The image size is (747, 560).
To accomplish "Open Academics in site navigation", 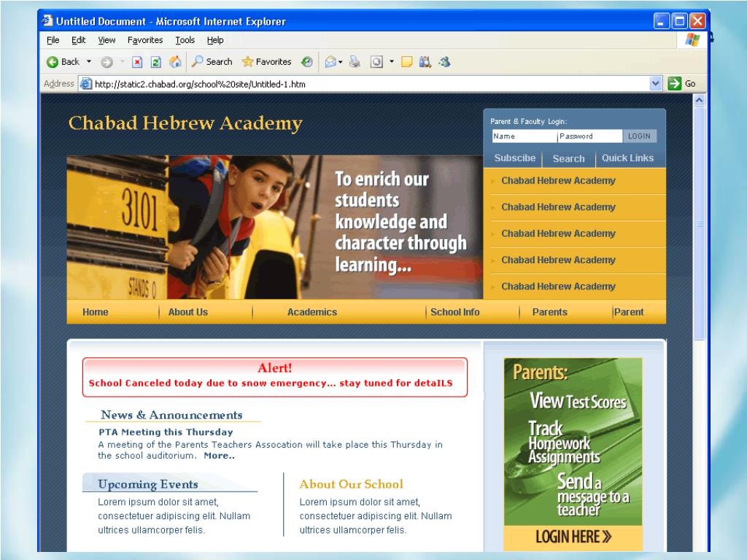I will [312, 312].
